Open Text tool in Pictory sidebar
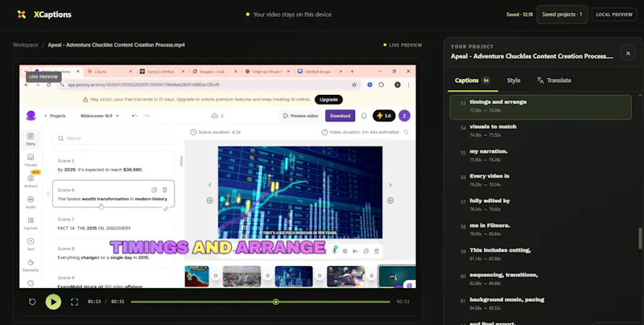 pyautogui.click(x=31, y=245)
